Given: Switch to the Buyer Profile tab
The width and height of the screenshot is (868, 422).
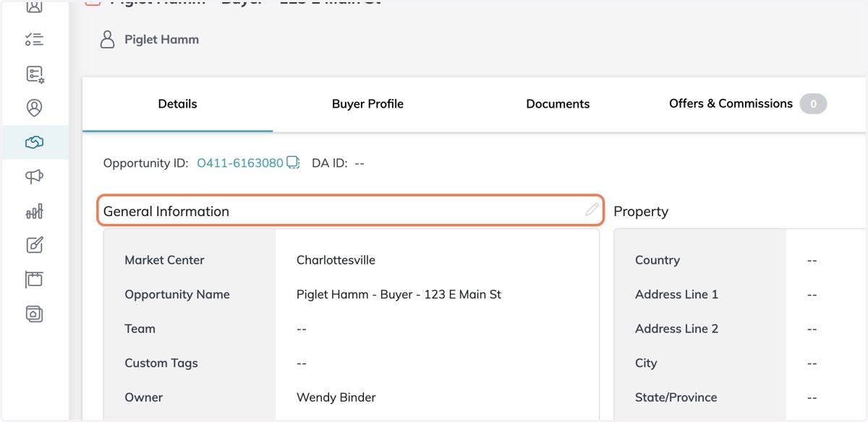Looking at the screenshot, I should coord(367,104).
